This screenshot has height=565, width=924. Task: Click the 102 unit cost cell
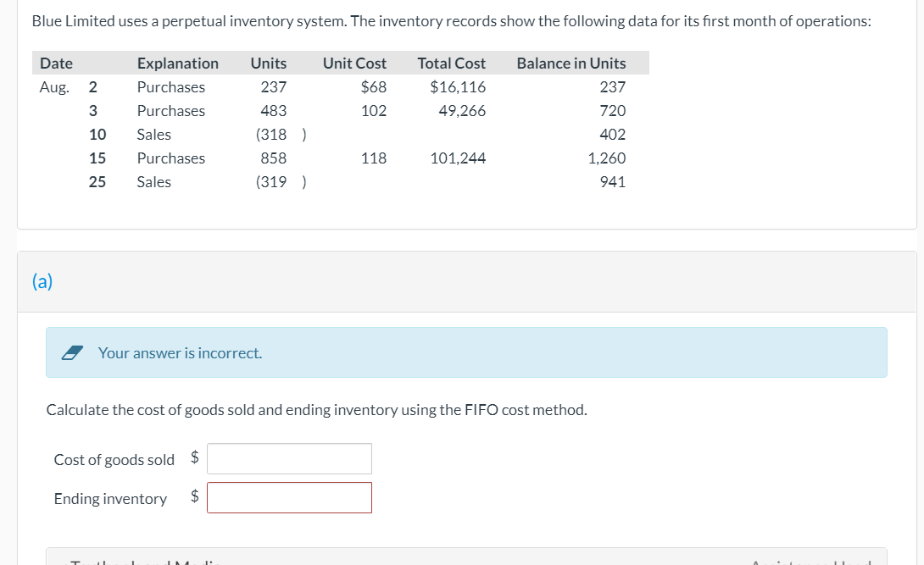374,111
